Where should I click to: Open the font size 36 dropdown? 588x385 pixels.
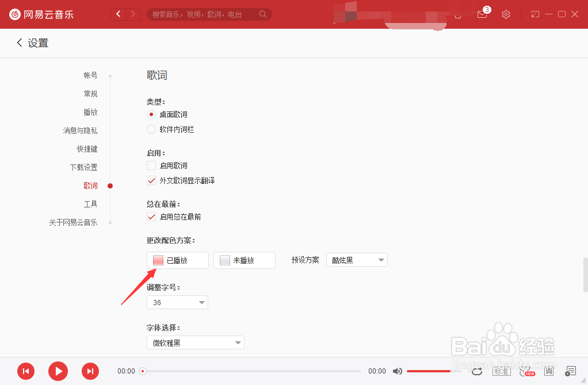tap(177, 302)
